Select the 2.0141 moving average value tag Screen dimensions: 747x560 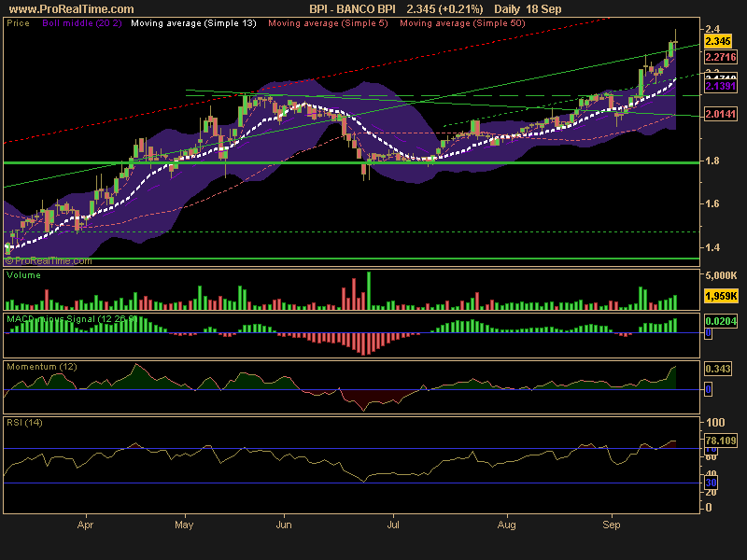pos(721,114)
